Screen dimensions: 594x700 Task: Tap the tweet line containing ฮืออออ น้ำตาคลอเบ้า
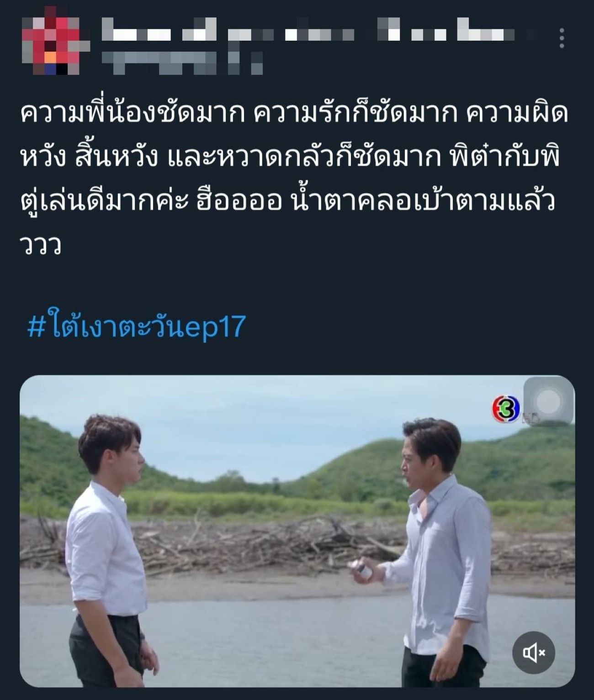coord(288,202)
